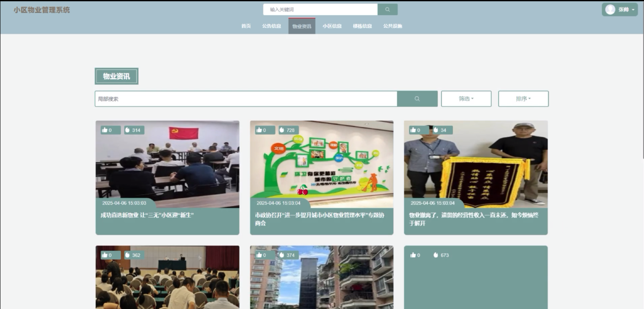The image size is (644, 309).
Task: Click the local search magnifier button
Action: point(417,99)
